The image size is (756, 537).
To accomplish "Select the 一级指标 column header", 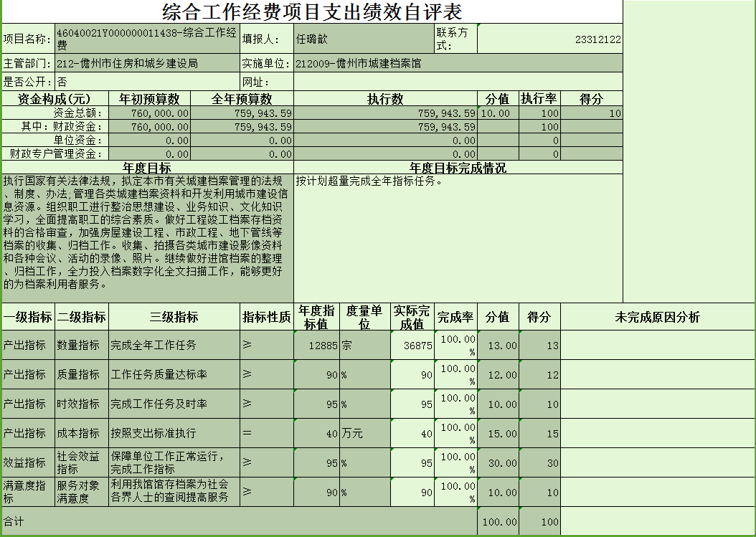I will (x=28, y=317).
